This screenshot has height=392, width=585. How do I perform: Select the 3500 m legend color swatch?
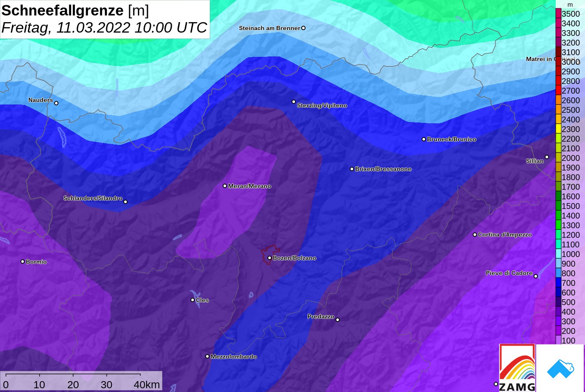[x=558, y=14]
